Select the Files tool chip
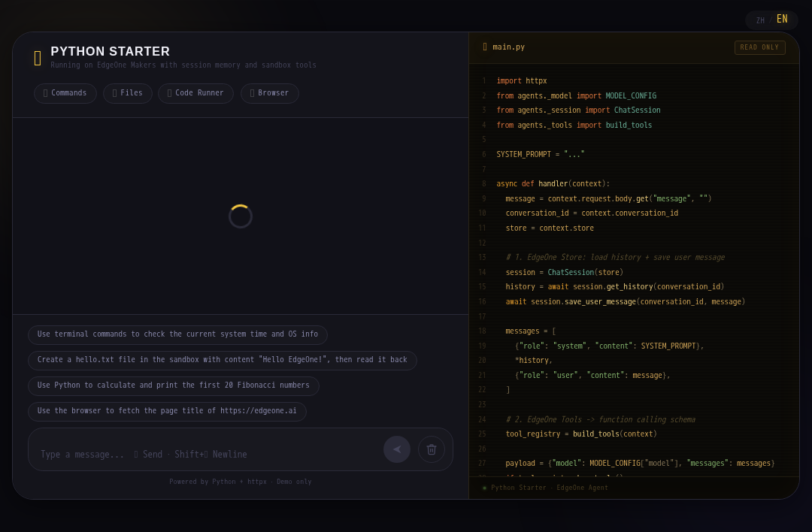812x532 pixels. click(x=127, y=93)
